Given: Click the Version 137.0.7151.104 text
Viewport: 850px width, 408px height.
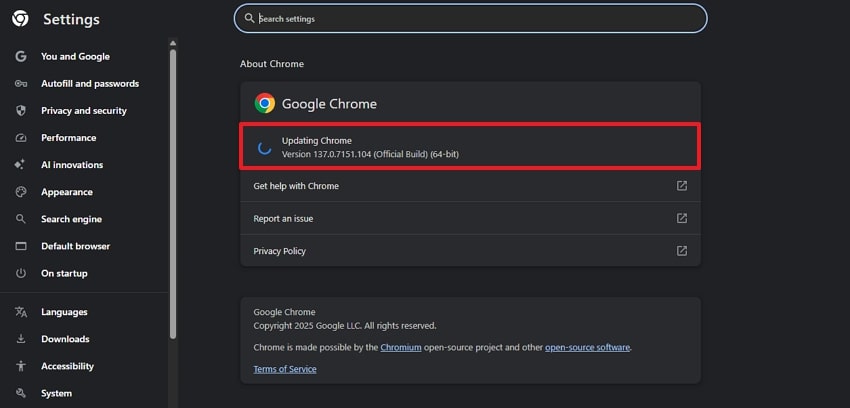Looking at the screenshot, I should (370, 154).
